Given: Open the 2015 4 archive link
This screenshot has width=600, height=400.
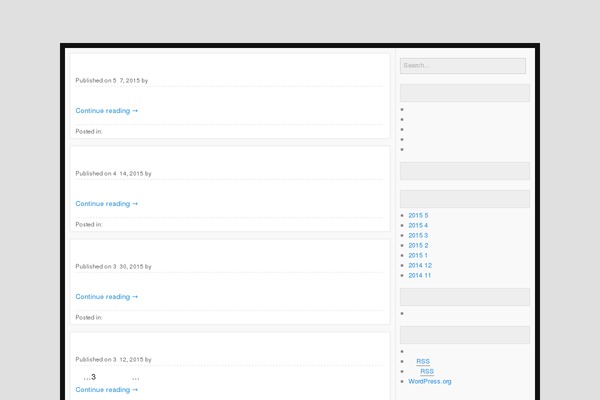Looking at the screenshot, I should (x=418, y=225).
